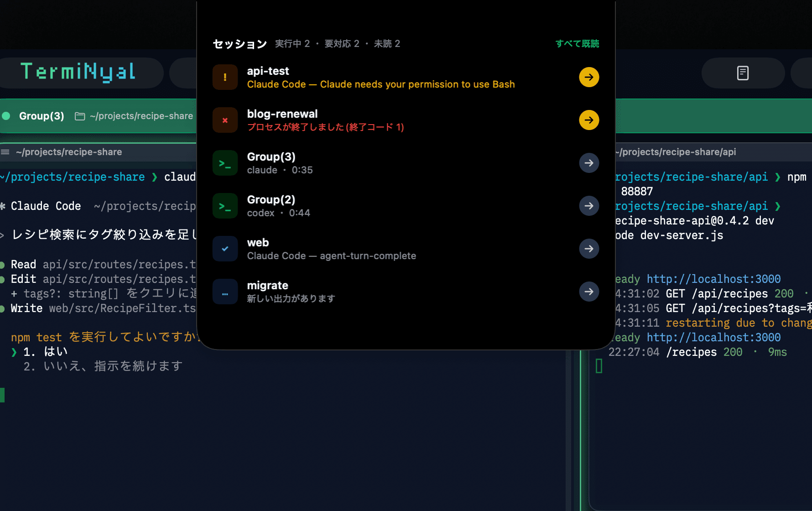Click the ~/projects/recipe-share/api pane title
The image size is (812, 511).
[x=676, y=152]
